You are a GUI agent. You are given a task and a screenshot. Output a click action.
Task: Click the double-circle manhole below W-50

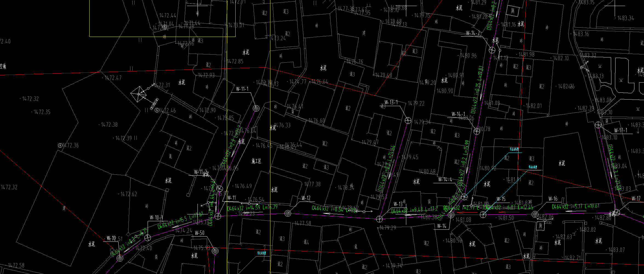coord(215,251)
